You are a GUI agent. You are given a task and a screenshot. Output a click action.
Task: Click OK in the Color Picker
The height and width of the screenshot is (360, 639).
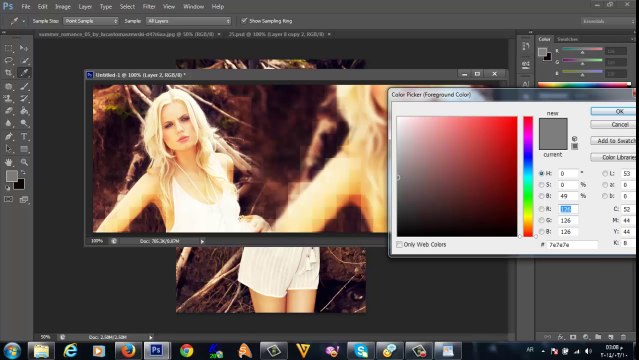point(613,111)
